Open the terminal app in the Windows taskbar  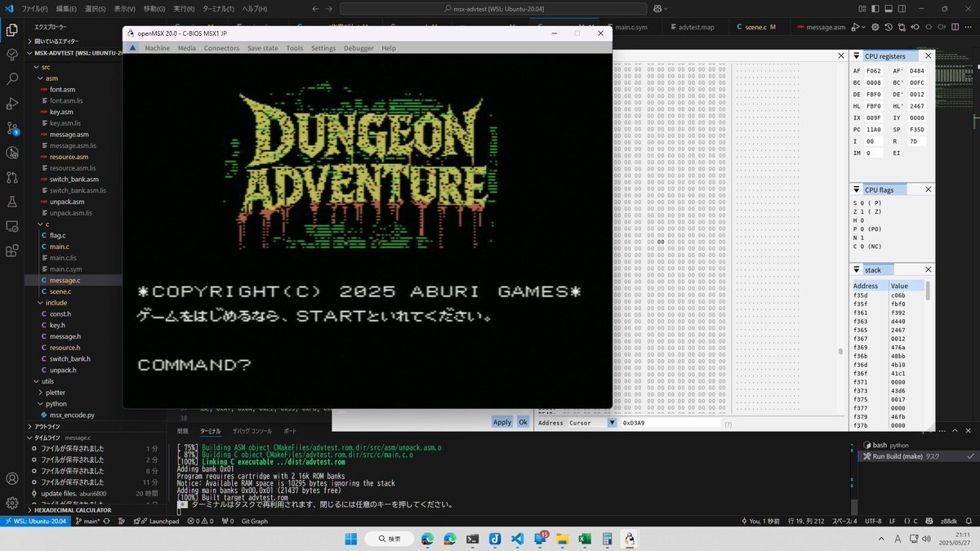(472, 539)
